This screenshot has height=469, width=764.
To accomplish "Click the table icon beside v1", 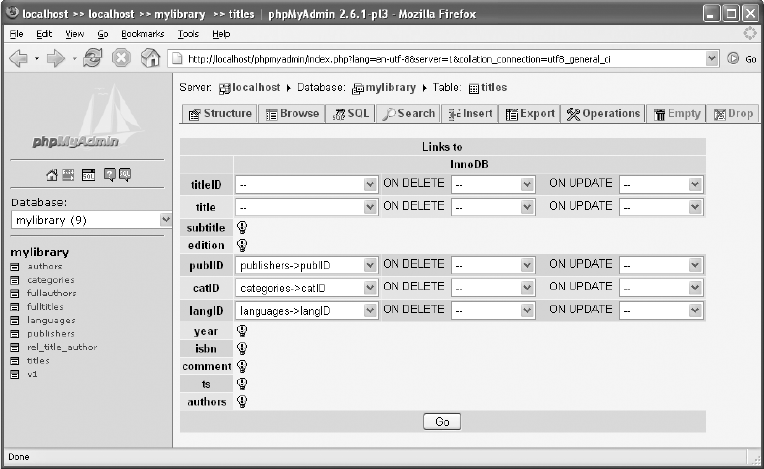I will 15,375.
